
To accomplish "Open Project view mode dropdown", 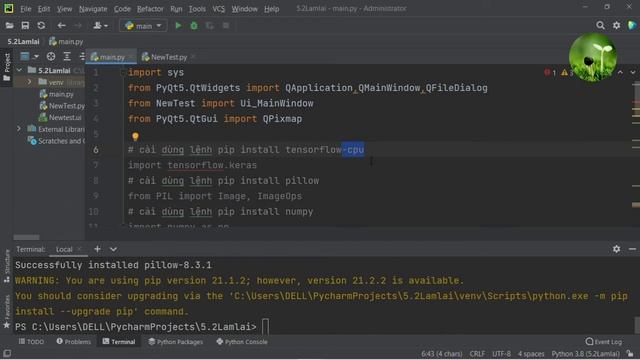I will point(29,56).
